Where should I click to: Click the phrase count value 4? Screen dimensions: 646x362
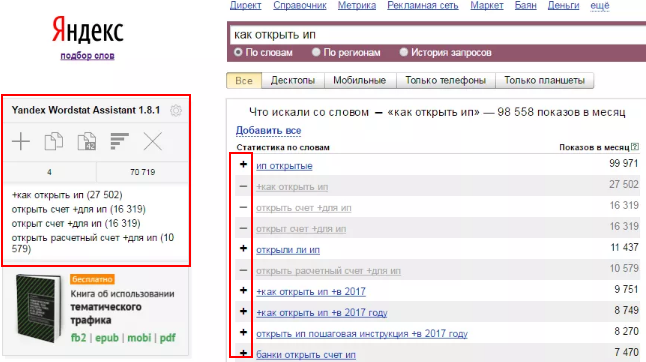pyautogui.click(x=49, y=172)
